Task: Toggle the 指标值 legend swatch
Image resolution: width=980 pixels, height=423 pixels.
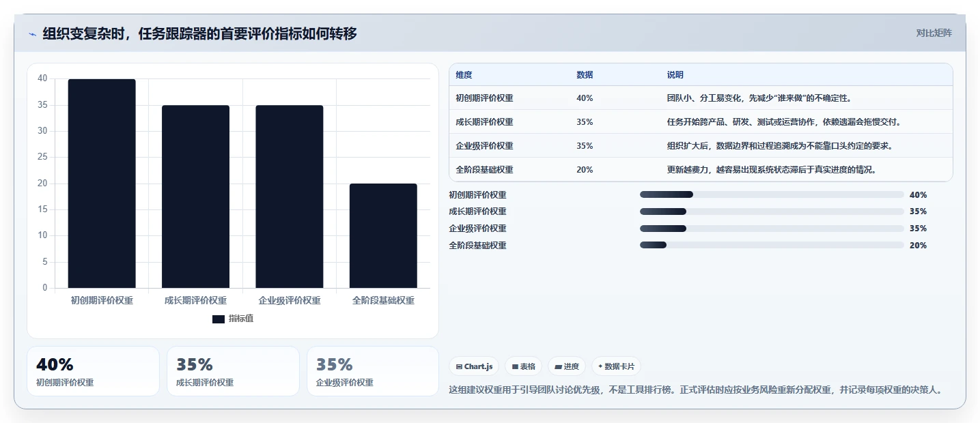Action: 219,319
